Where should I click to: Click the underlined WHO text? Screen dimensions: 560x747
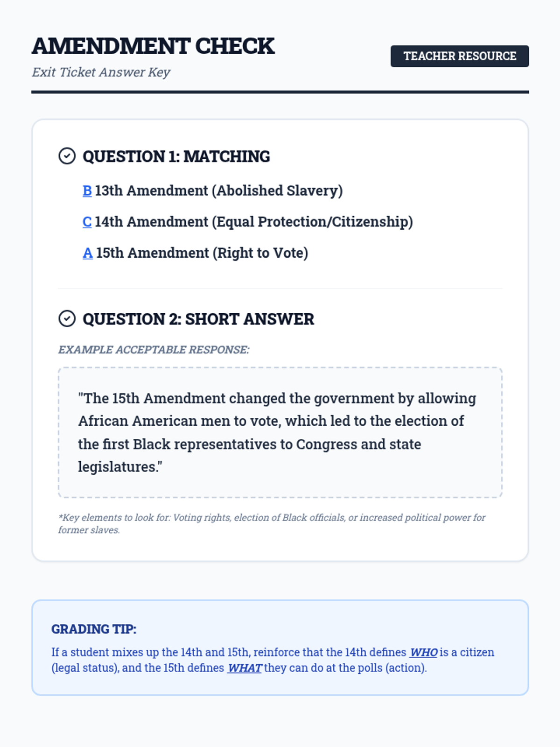point(423,652)
